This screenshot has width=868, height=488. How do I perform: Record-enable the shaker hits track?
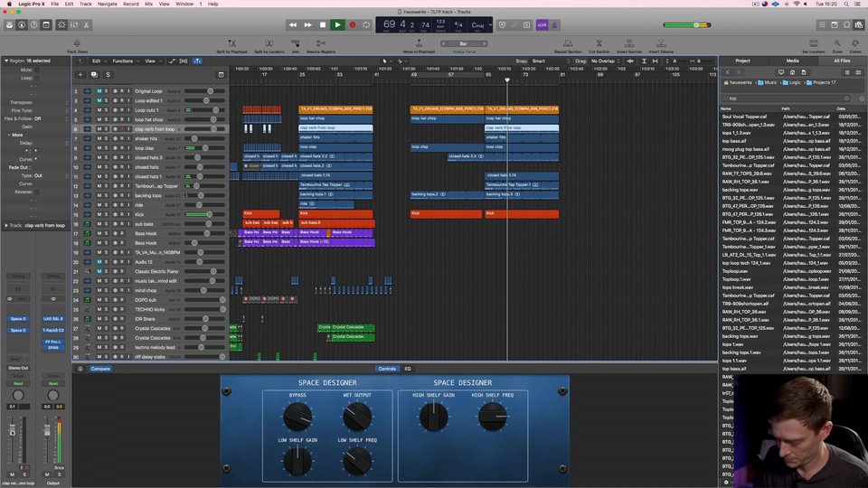(122, 138)
